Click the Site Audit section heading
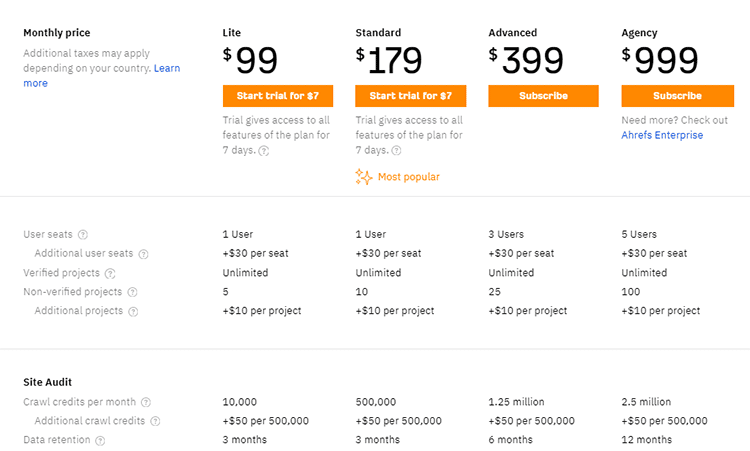Screen dimensions: 750x451 [47, 382]
